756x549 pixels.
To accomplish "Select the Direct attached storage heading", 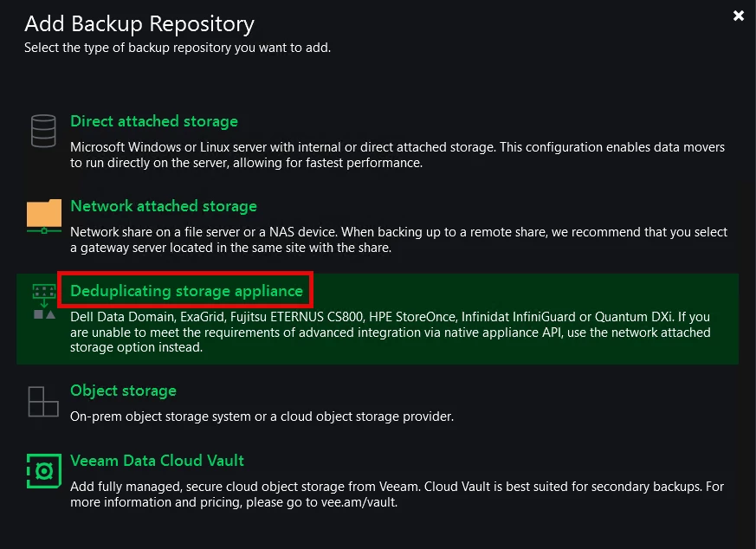I will [x=154, y=121].
